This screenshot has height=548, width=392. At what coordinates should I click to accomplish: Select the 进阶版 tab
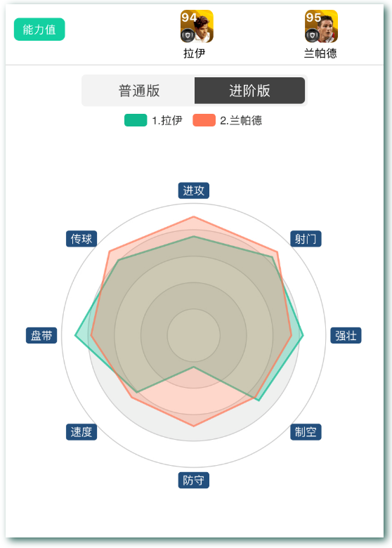tap(249, 91)
